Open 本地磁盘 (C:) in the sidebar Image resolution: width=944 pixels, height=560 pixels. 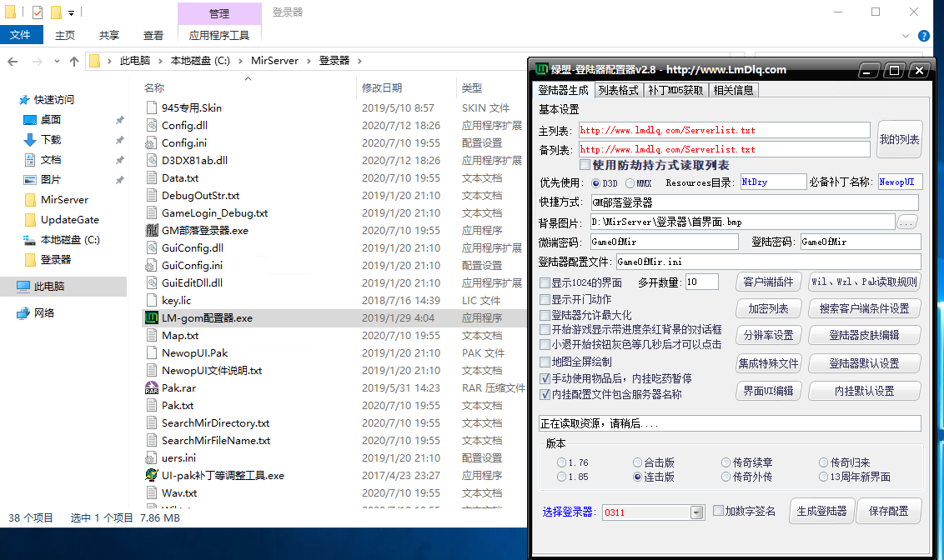(x=70, y=239)
